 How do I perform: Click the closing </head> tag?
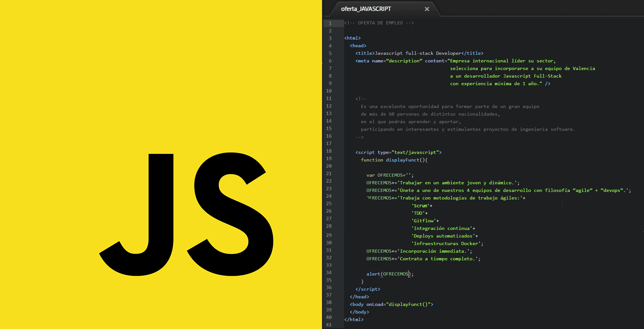[x=359, y=297]
